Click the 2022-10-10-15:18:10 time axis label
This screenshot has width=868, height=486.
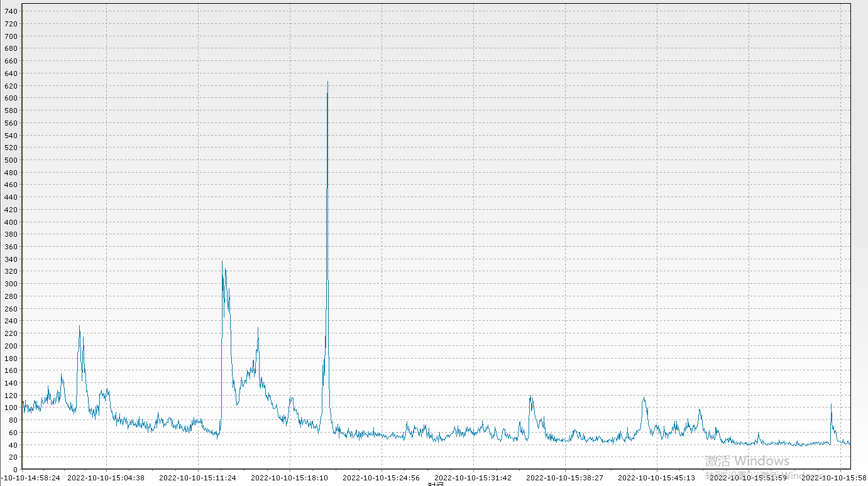click(289, 477)
